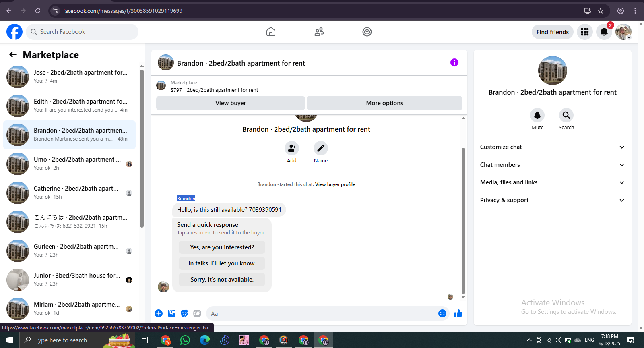The image size is (644, 348).
Task: Search in the Brandon conversation
Action: click(566, 116)
